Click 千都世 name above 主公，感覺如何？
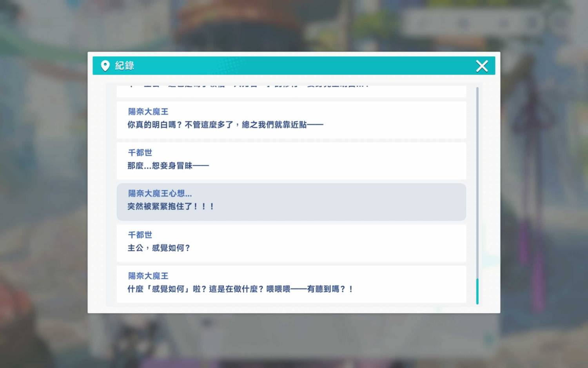588x368 pixels. pos(140,235)
